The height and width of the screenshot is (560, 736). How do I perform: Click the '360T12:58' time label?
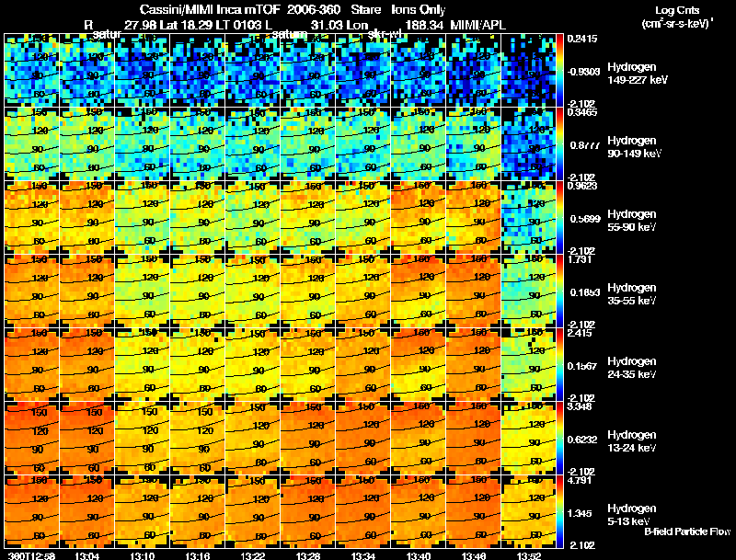point(31,556)
